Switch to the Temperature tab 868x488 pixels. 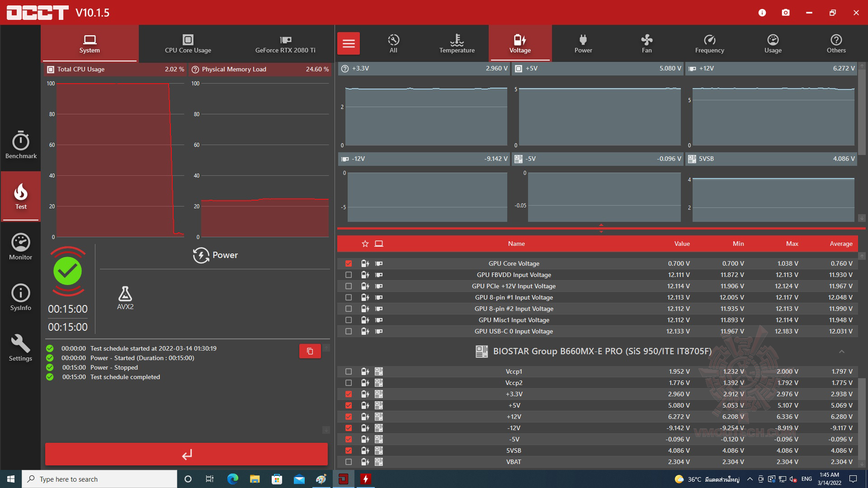click(x=457, y=43)
